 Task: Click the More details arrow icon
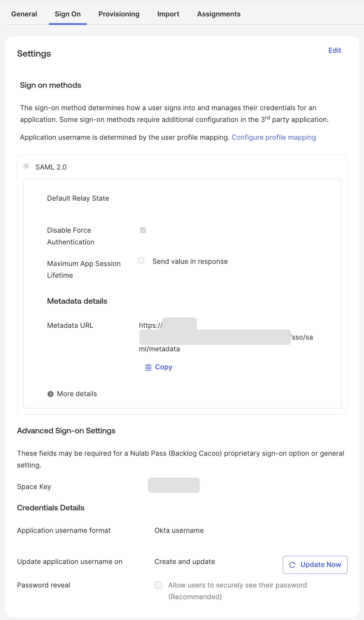(50, 394)
